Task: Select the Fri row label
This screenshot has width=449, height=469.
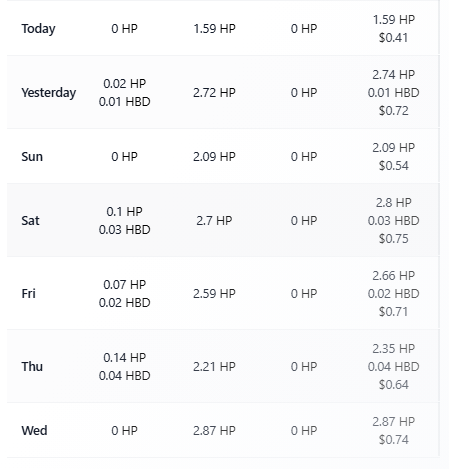Action: [28, 294]
